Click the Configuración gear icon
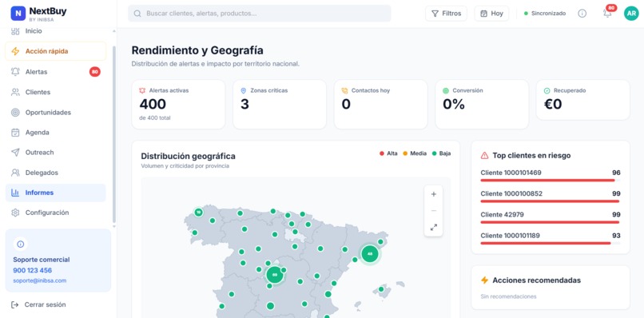This screenshot has height=318, width=644. coord(15,213)
